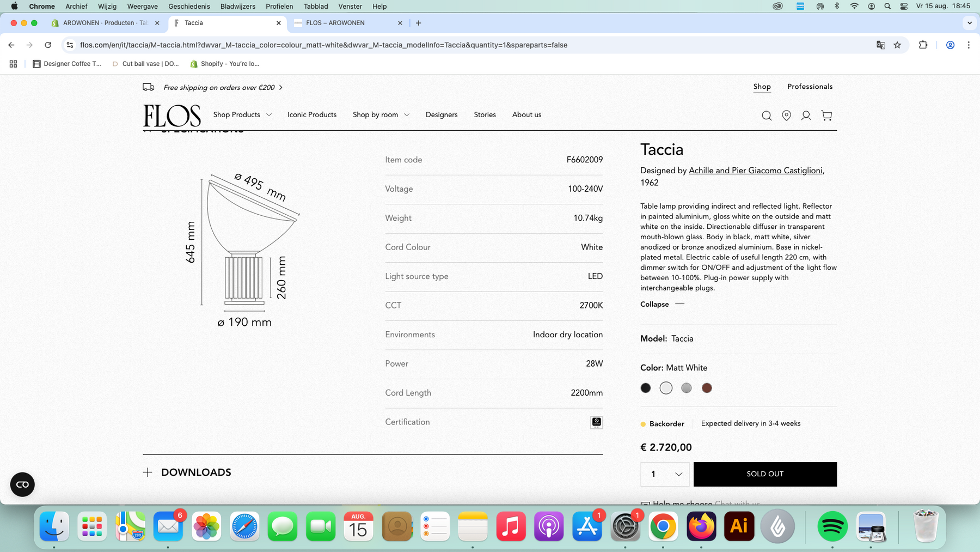Bookmark this page with the star
The width and height of the screenshot is (980, 552).
pos(897,45)
